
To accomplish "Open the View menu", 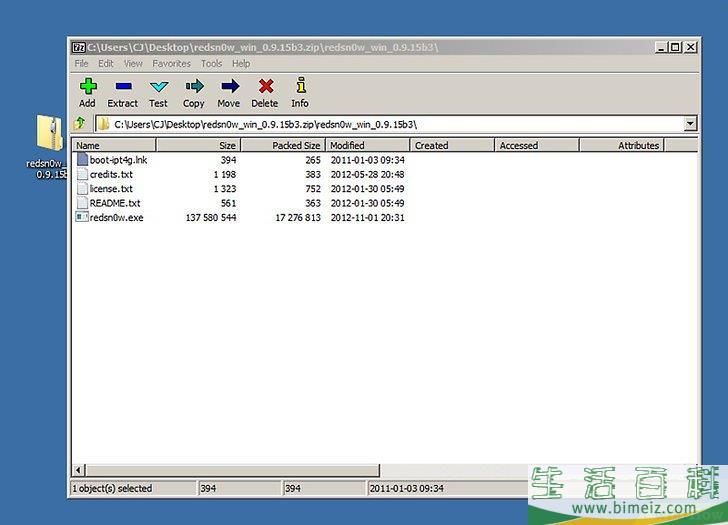I will pos(133,64).
